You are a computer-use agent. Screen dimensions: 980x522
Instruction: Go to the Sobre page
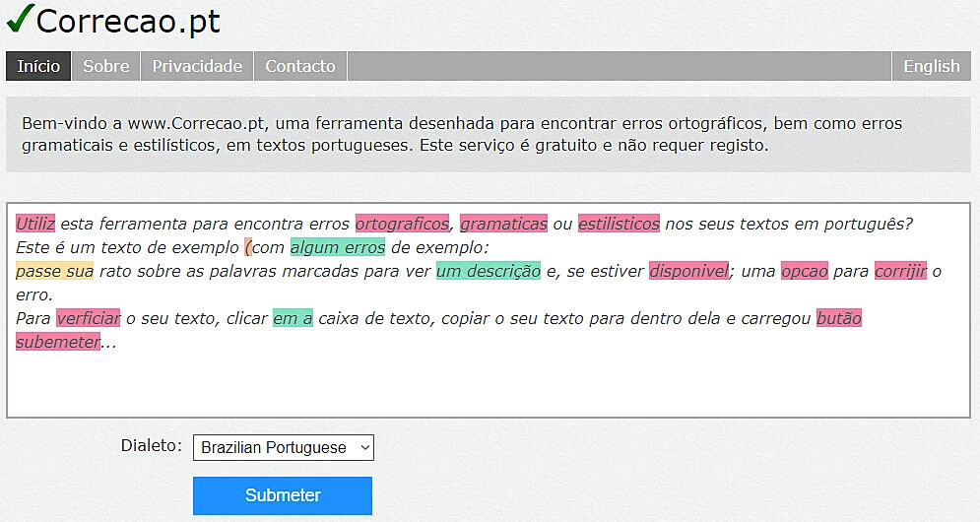(x=105, y=66)
